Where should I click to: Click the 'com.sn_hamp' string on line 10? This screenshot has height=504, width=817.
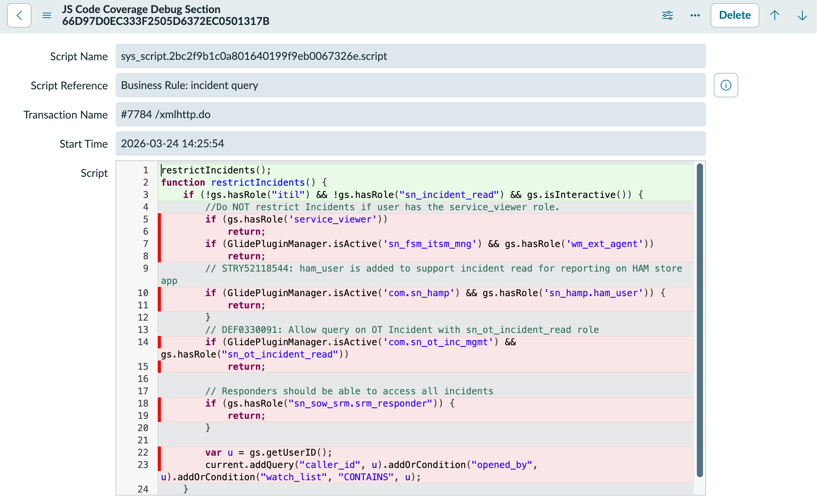[419, 293]
